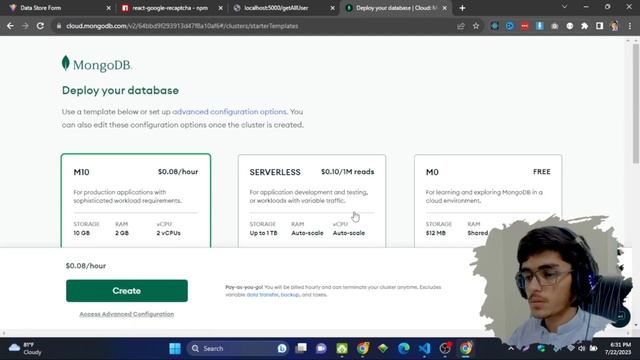Open Visual Studio Code from taskbar
Screen dimensions: 640x360
(x=424, y=349)
